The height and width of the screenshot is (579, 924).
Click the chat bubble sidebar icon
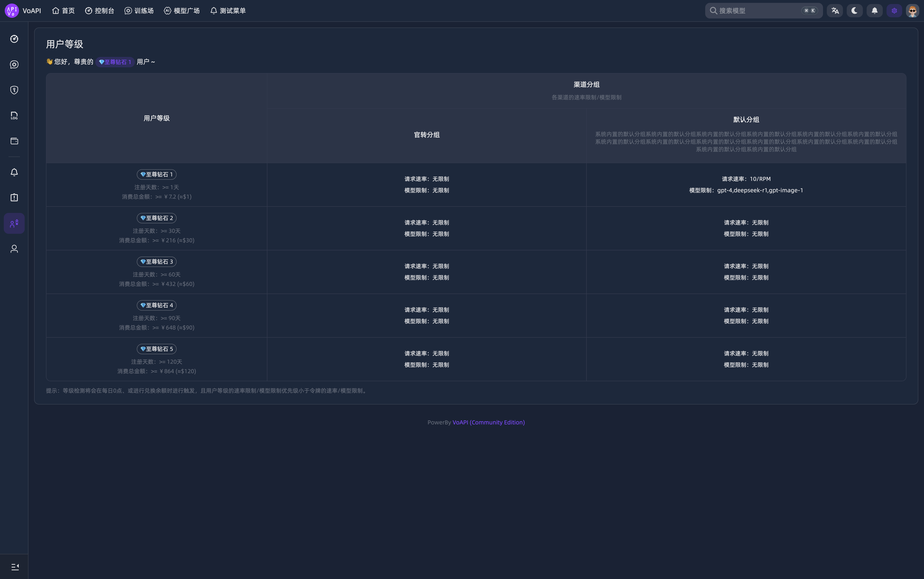[x=14, y=64]
